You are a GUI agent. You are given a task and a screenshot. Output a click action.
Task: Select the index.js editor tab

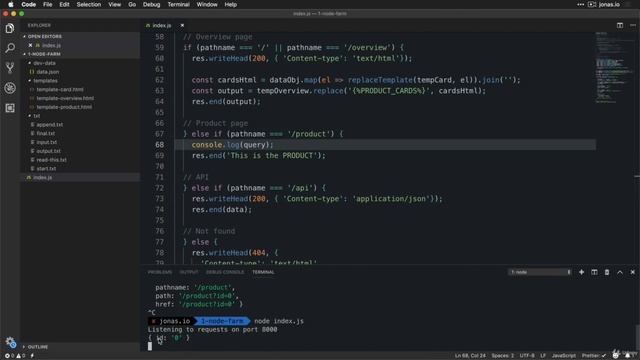pos(162,25)
